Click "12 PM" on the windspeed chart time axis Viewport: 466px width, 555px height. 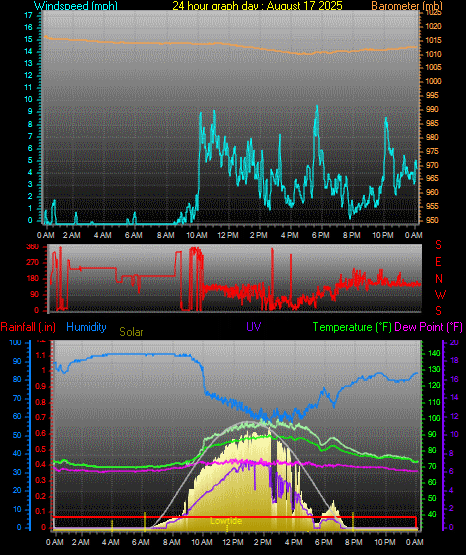coord(228,235)
